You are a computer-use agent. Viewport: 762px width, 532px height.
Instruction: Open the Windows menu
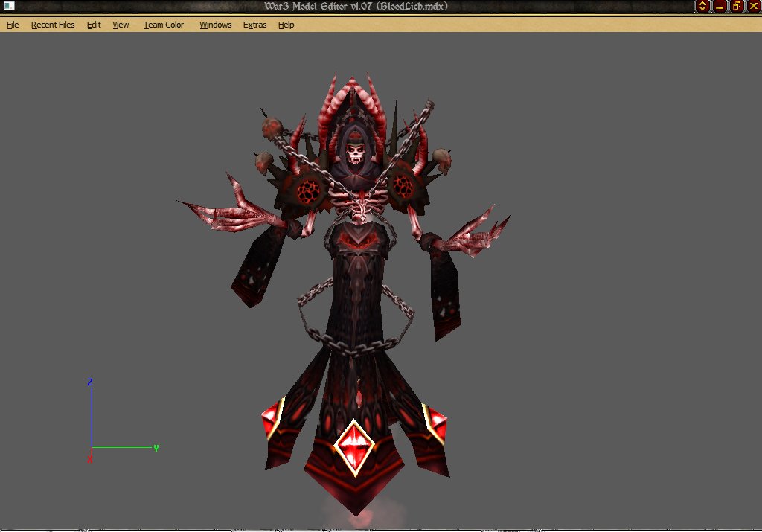pyautogui.click(x=215, y=25)
